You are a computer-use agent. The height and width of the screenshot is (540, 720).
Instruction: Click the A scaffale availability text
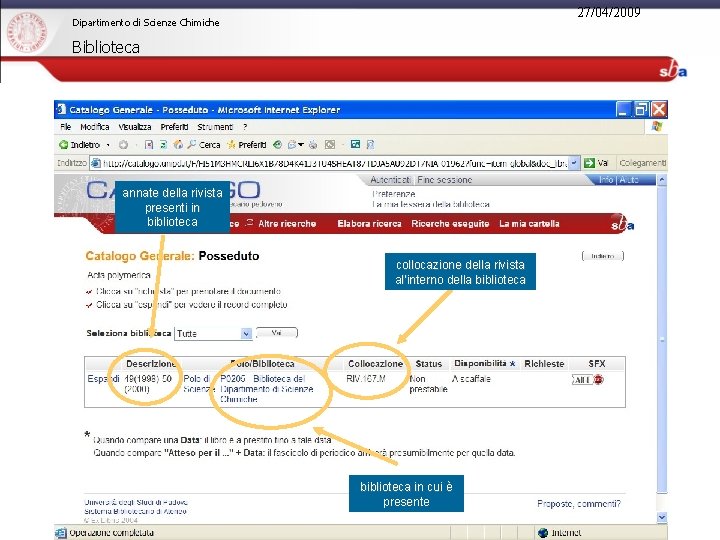tap(471, 379)
